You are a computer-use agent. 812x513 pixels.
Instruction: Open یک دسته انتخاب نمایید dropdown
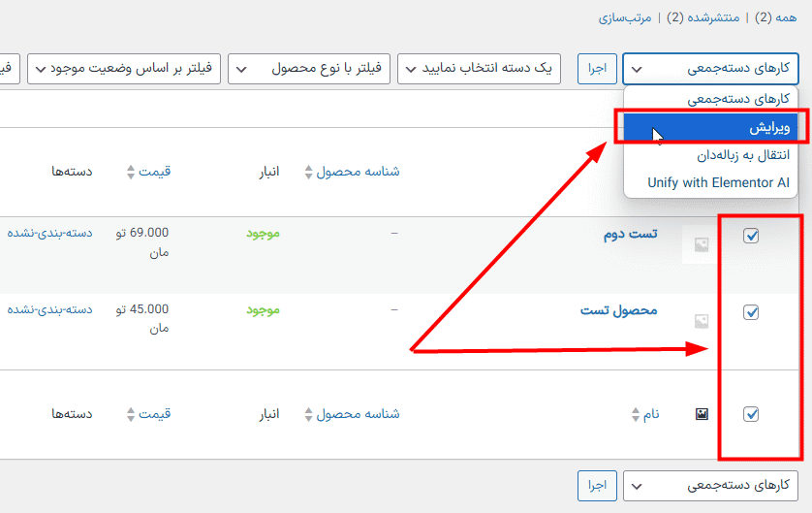coord(479,69)
